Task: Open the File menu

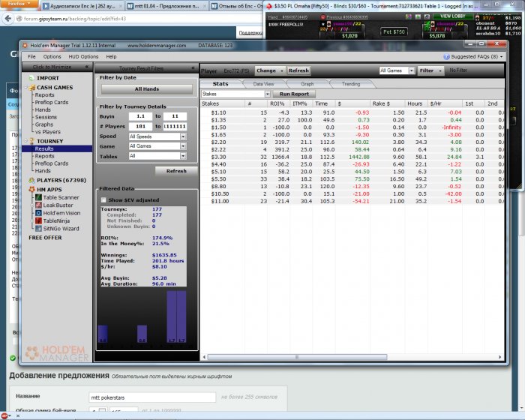Action: coord(31,56)
